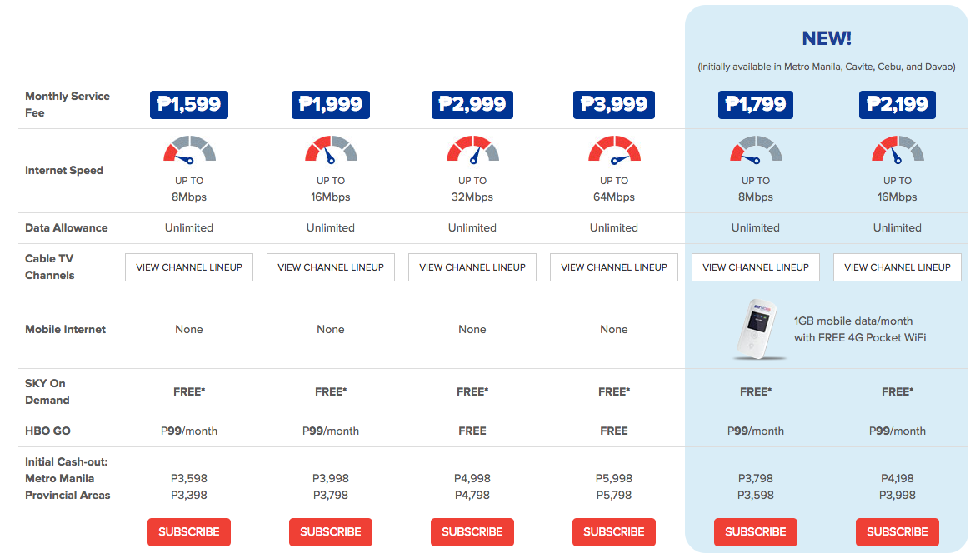Click the 16Mbps speed gauge under P1,999
Screen dimensions: 980x558
(331, 150)
